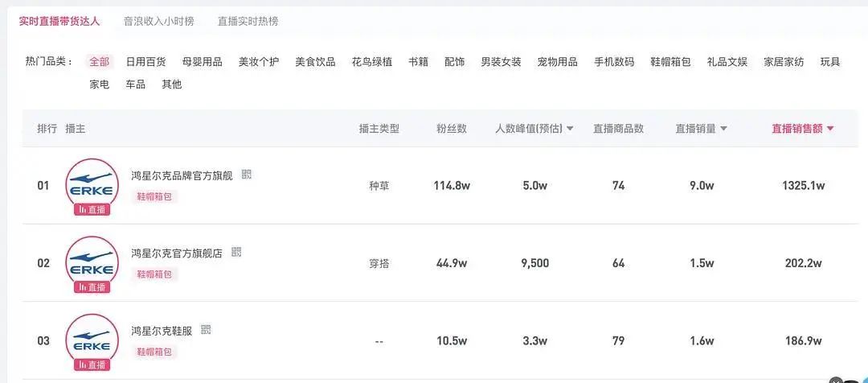Sort by 直播销售额 column arrow
Viewport: 868px width, 383px height.
pyautogui.click(x=830, y=129)
